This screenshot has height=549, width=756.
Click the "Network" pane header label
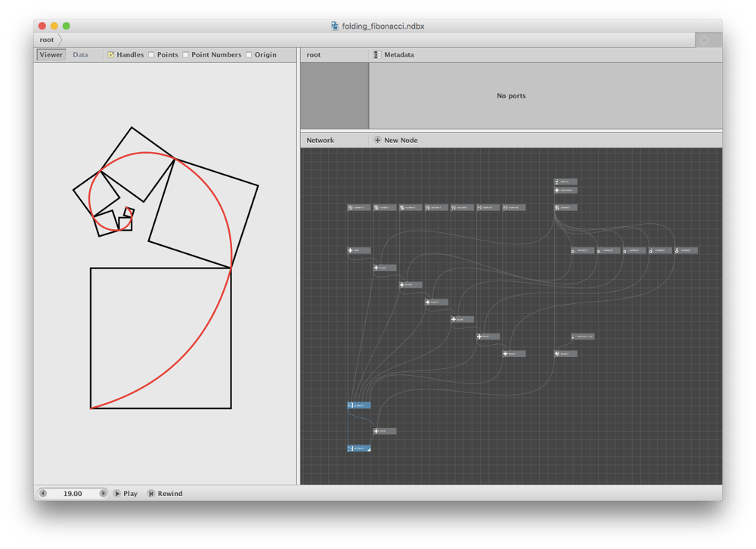click(320, 141)
